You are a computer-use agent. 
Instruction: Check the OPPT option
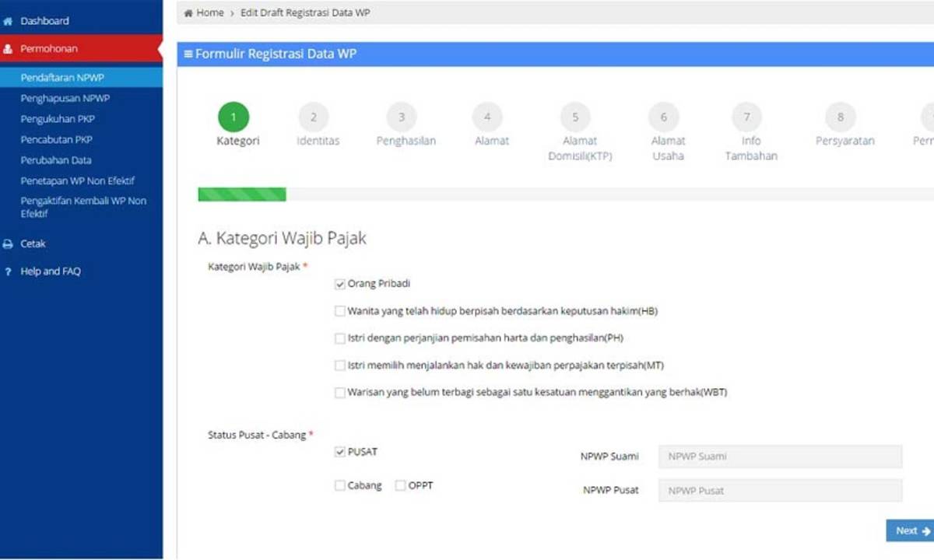(x=401, y=485)
